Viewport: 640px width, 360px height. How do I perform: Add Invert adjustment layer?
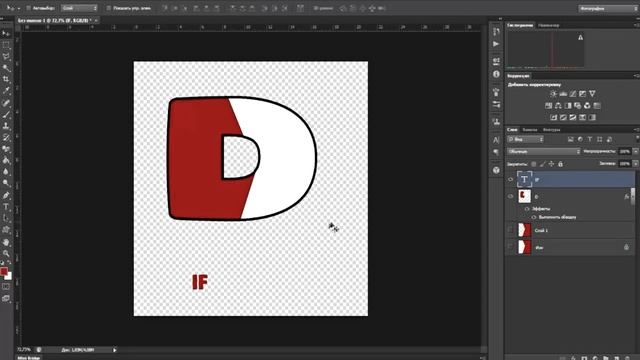coord(553,118)
